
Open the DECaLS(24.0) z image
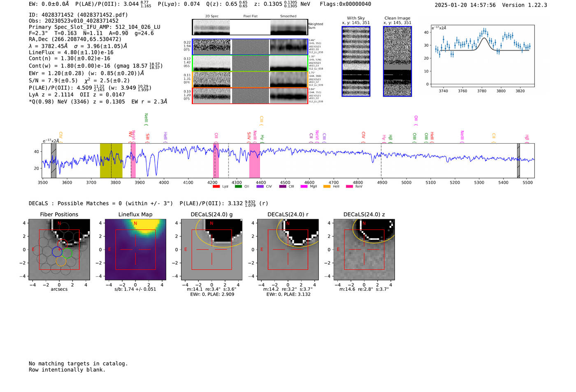(364, 250)
